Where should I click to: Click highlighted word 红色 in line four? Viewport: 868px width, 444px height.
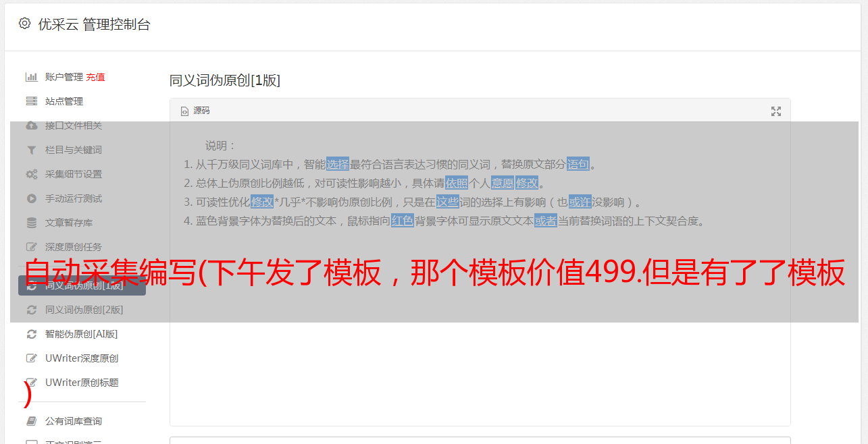(x=403, y=221)
